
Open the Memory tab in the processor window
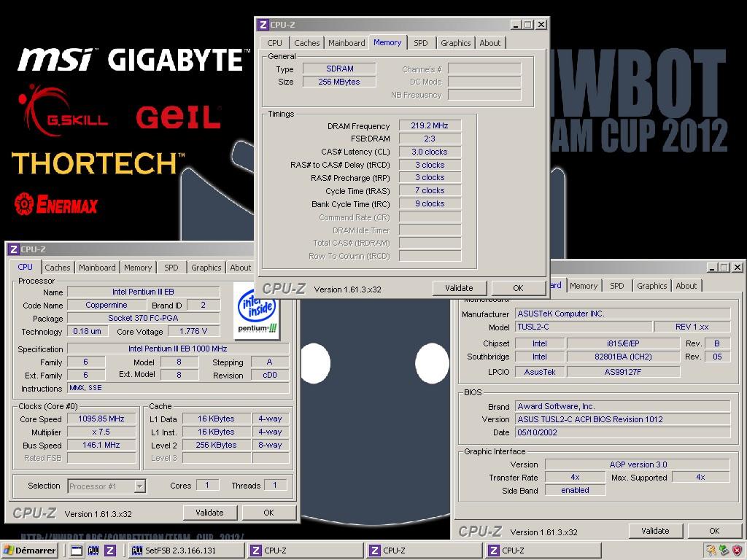138,268
